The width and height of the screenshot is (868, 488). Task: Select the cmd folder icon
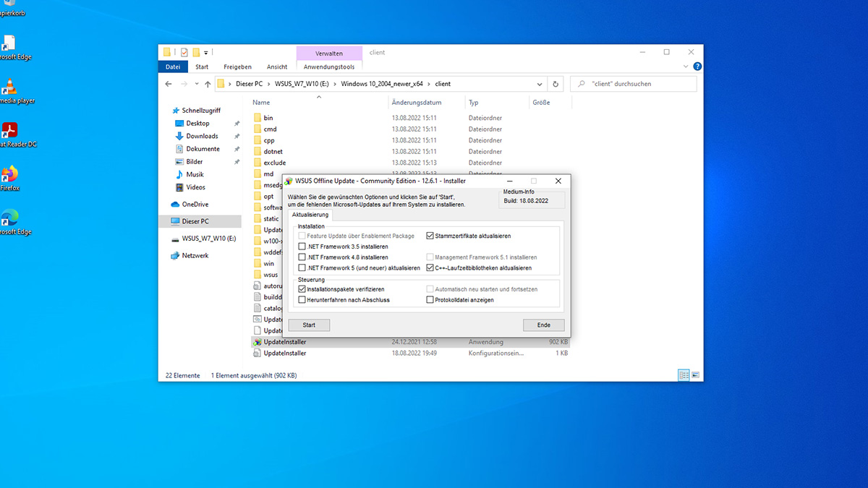tap(258, 129)
